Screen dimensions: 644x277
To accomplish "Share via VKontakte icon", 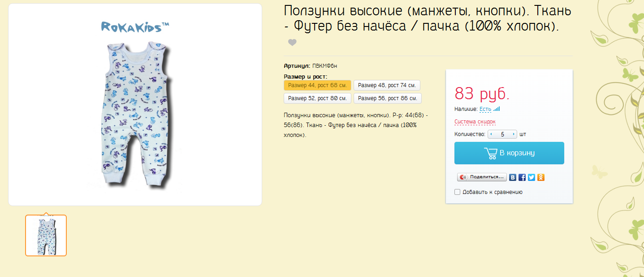I will [513, 177].
